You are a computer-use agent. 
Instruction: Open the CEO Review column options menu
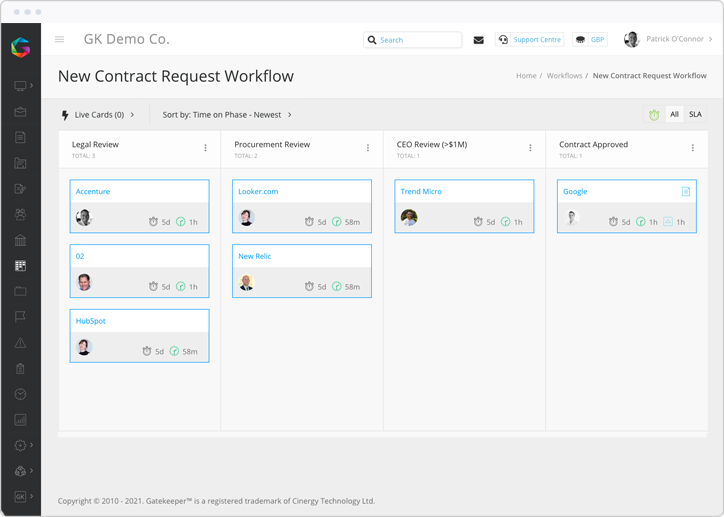(530, 148)
